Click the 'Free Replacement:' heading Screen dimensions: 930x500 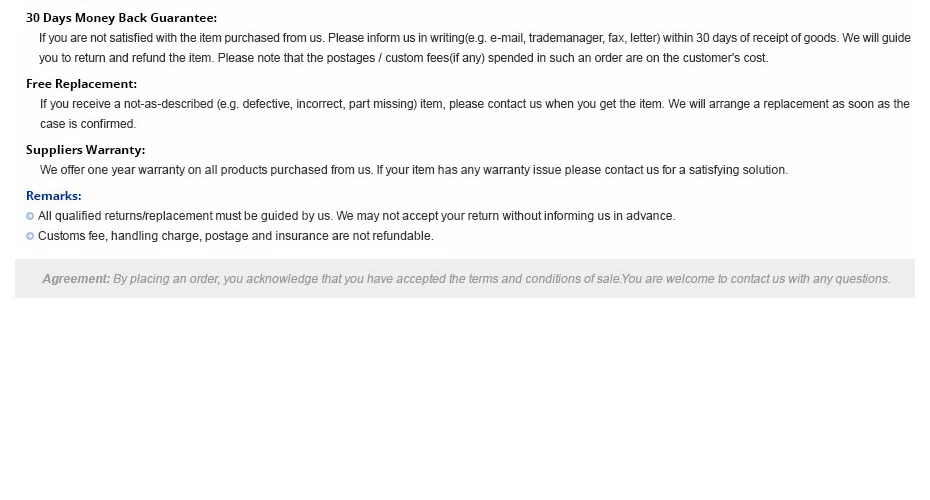[x=81, y=84]
